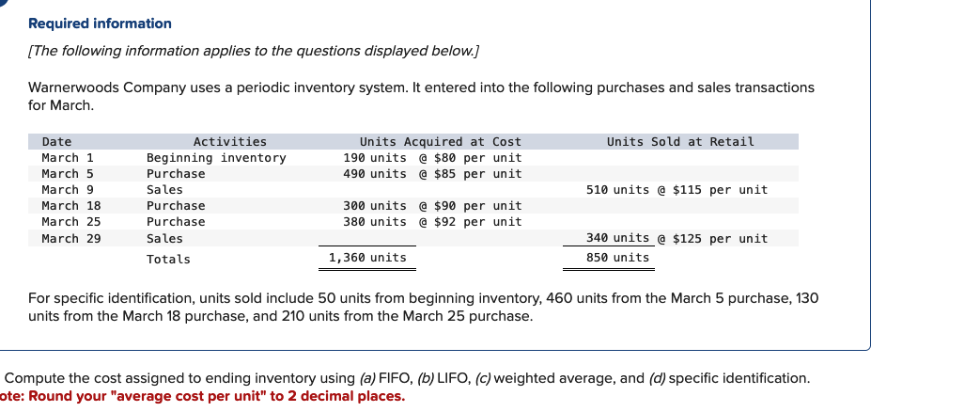
Task: Click the Compute ending inventory instruction
Action: pyautogui.click(x=407, y=378)
